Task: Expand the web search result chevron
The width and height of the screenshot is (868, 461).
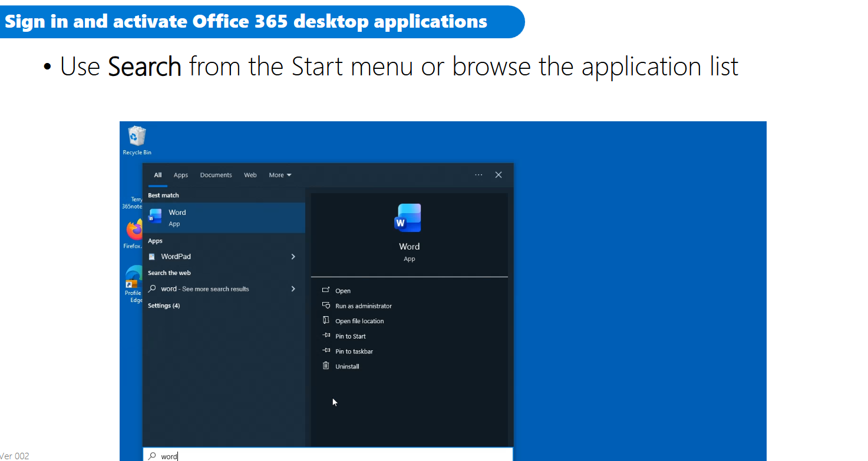Action: (293, 288)
